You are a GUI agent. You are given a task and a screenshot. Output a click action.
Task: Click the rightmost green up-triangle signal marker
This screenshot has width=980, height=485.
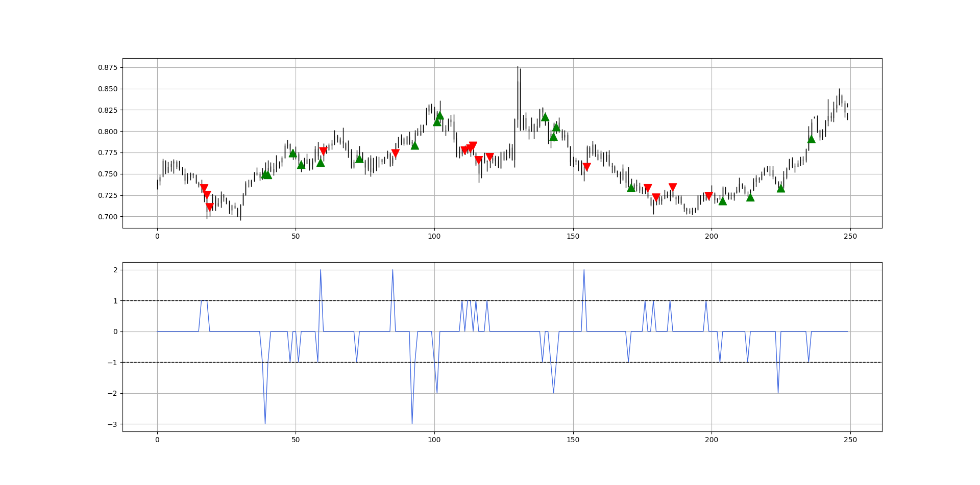tap(811, 139)
